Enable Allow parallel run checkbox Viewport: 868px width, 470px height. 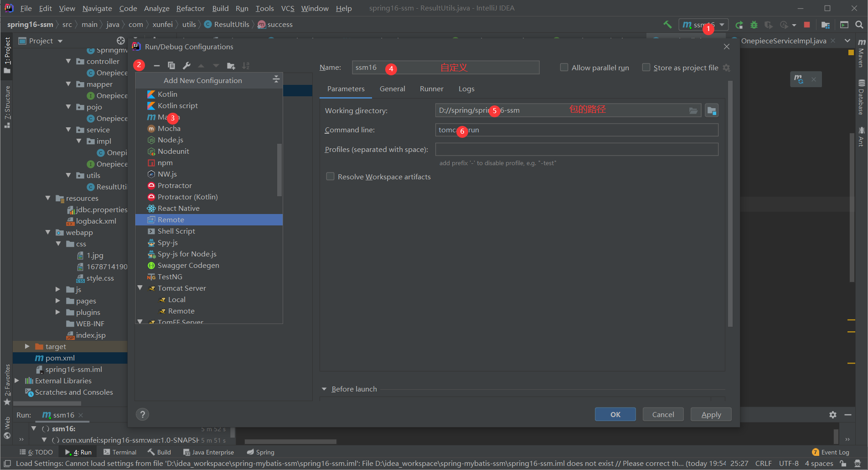pos(564,68)
